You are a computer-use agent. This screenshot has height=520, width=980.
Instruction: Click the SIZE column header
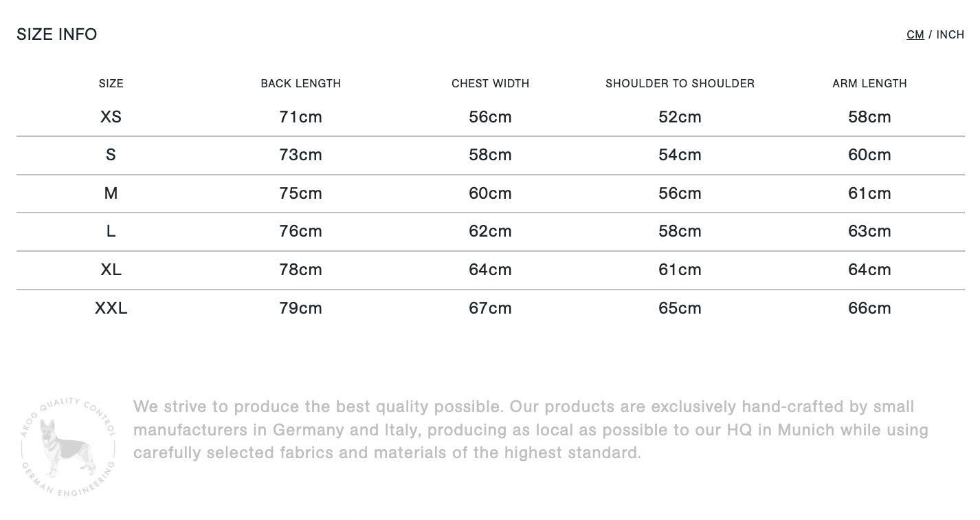[111, 83]
